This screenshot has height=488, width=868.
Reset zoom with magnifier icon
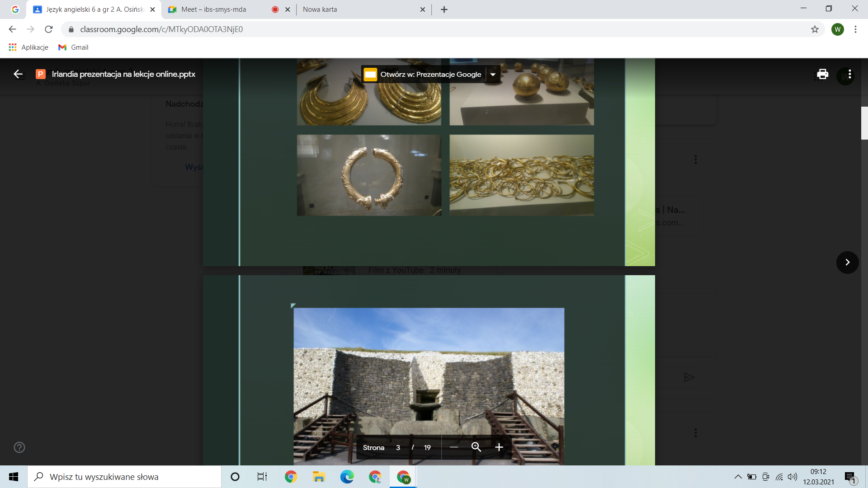476,447
